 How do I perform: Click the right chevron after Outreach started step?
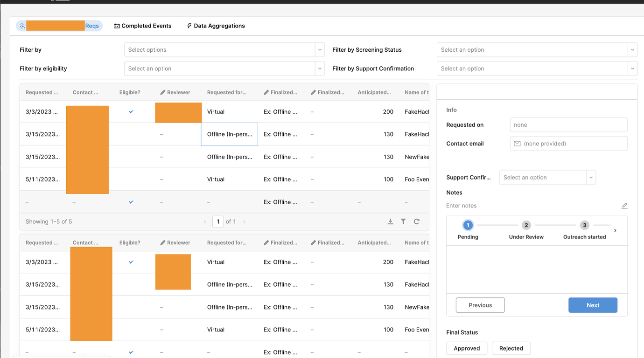615,230
